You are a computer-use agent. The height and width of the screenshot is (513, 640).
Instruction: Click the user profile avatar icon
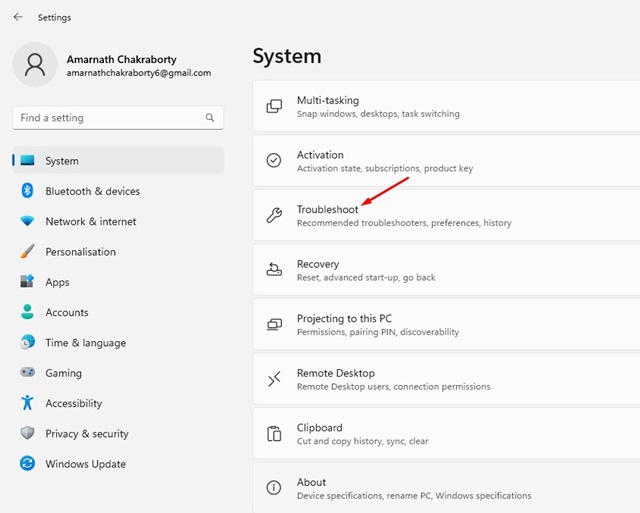point(35,65)
